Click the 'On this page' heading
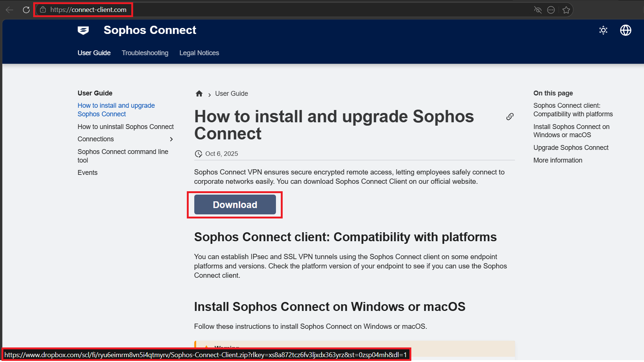The height and width of the screenshot is (362, 644). coord(553,93)
